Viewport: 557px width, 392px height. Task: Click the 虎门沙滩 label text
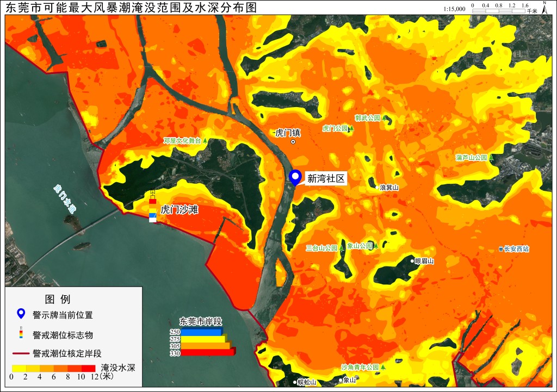click(180, 209)
